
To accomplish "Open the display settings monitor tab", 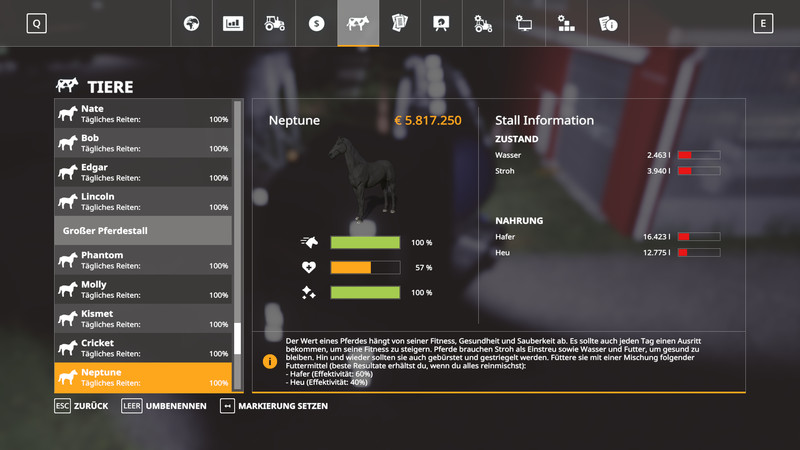I will [524, 23].
